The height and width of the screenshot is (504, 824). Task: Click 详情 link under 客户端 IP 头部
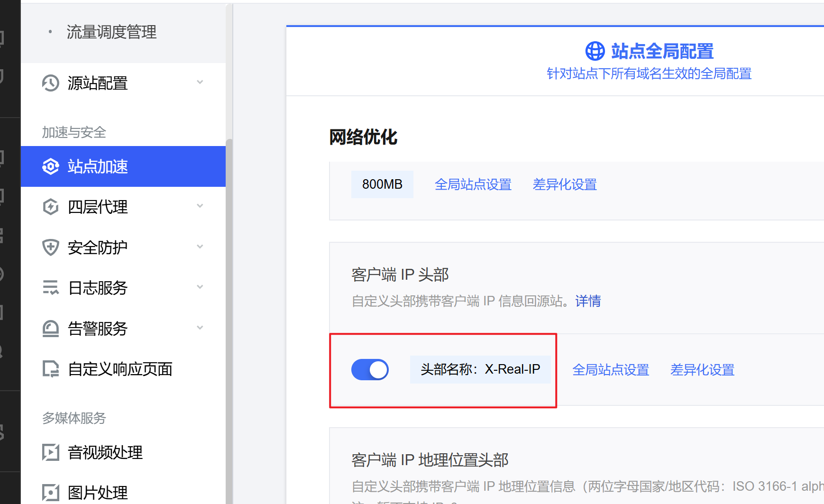coord(588,301)
